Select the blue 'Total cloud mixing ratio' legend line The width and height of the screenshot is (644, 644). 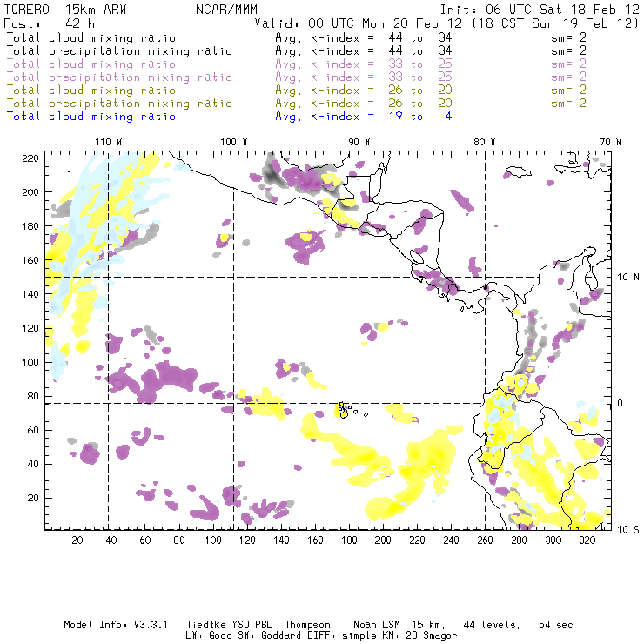pyautogui.click(x=91, y=117)
